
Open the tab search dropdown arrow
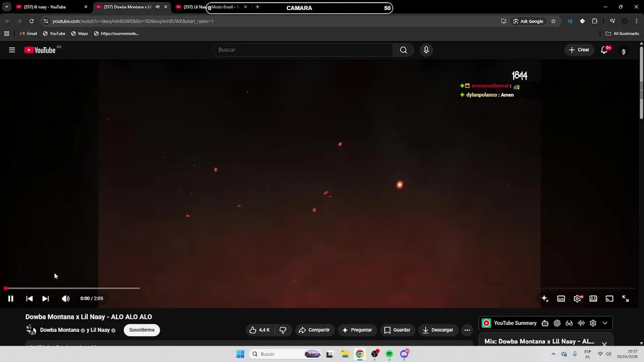coord(6,7)
